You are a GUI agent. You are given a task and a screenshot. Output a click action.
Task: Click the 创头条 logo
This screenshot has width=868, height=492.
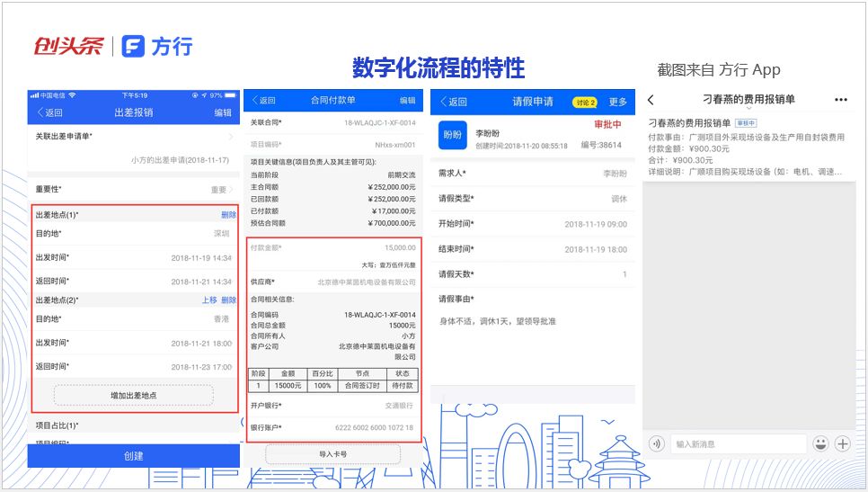click(x=68, y=46)
